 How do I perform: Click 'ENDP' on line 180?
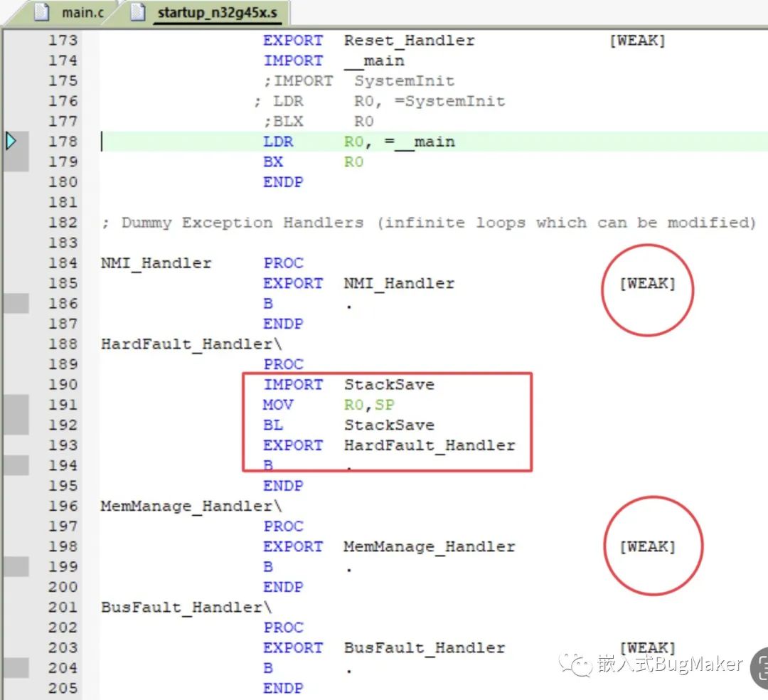coord(283,182)
